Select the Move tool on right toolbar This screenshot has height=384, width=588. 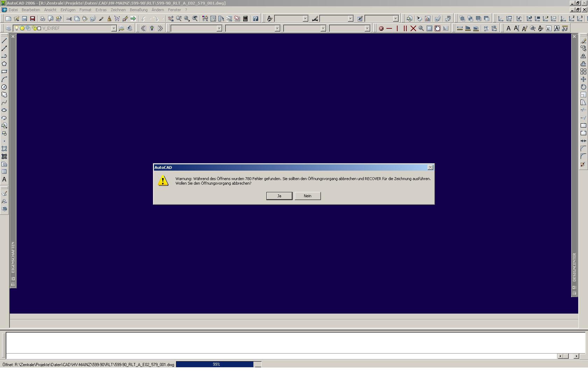tap(583, 79)
